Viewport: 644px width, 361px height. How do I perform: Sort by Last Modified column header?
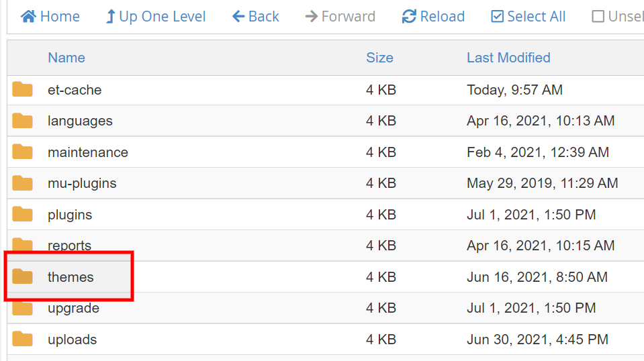508,58
